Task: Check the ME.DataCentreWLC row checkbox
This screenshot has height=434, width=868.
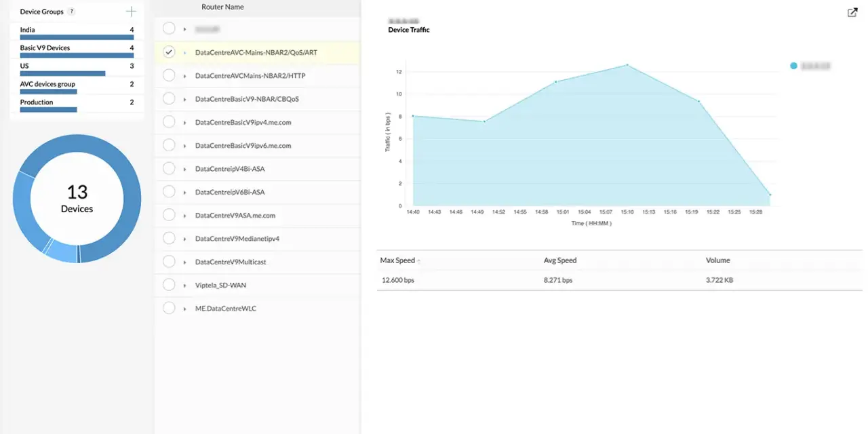Action: (169, 308)
